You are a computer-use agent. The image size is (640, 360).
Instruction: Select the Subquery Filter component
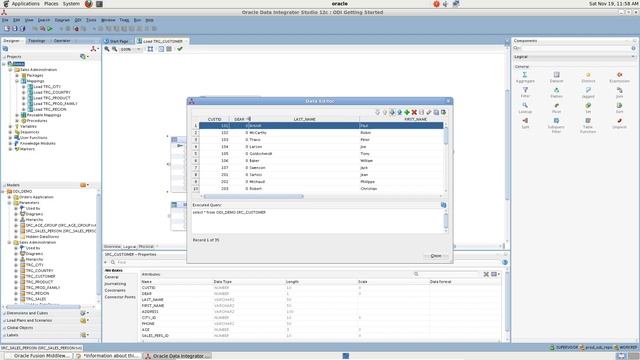coord(556,125)
